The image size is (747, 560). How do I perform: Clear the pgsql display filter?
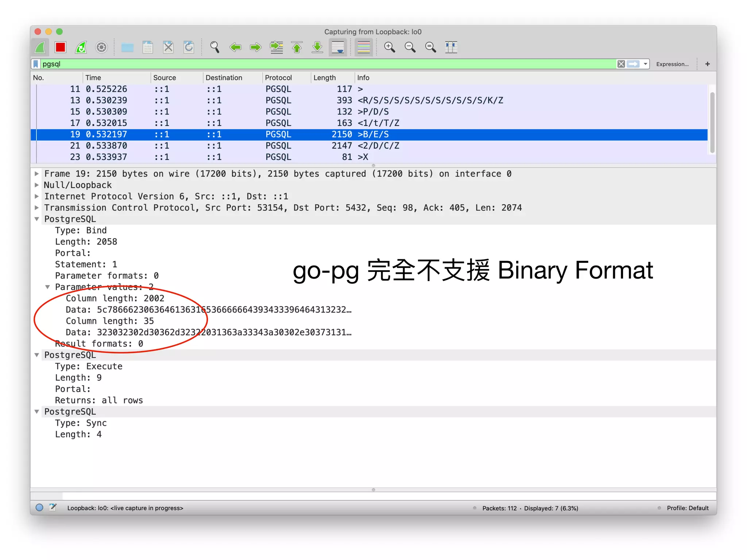click(x=621, y=64)
